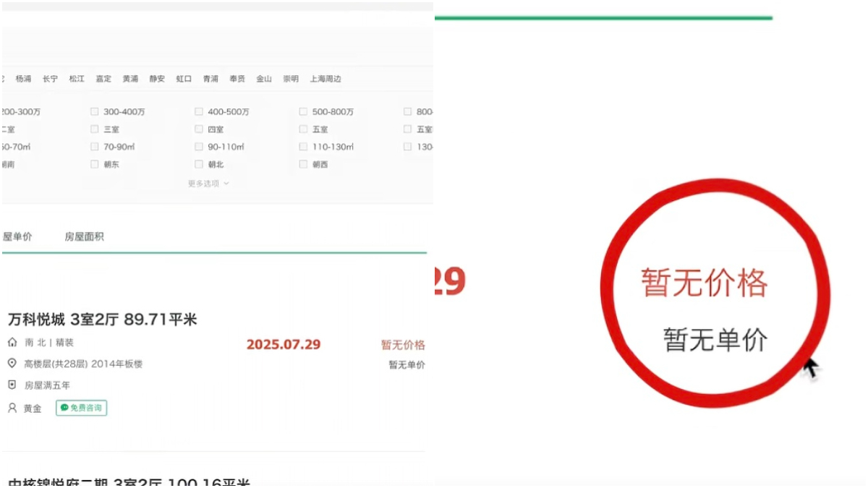This screenshot has width=868, height=488.
Task: Check the 朝西 orientation checkbox
Action: 304,164
